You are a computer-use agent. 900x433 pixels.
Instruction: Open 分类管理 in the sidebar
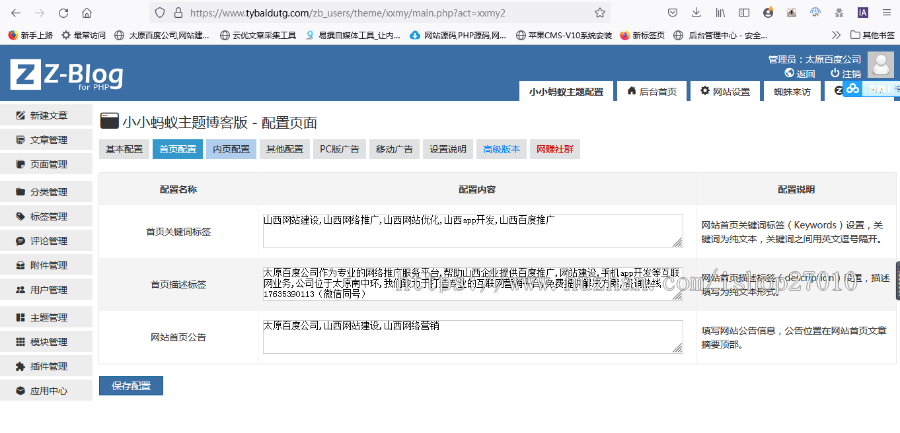click(x=46, y=192)
